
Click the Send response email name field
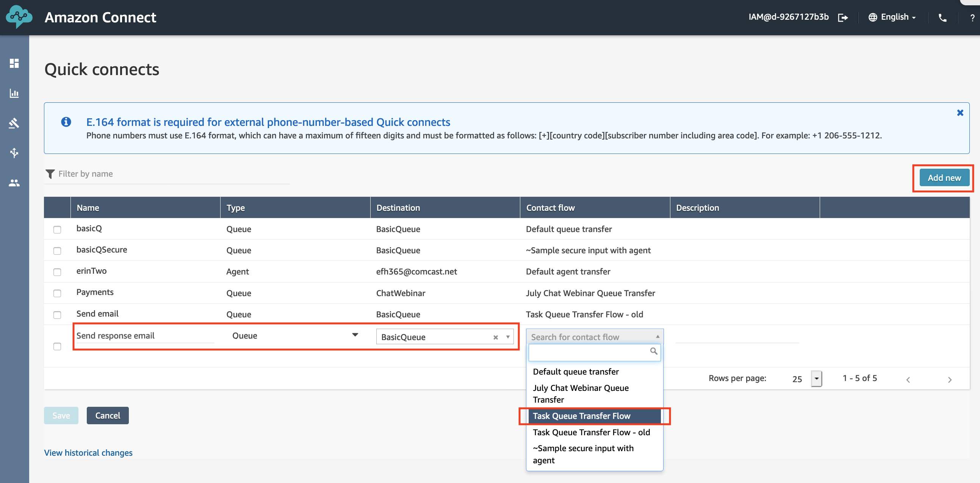[x=145, y=335]
